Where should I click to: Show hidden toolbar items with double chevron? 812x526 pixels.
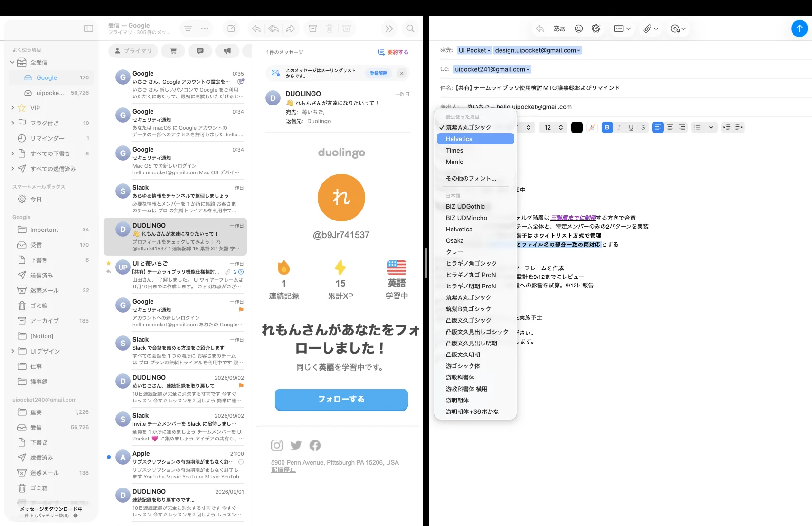tap(389, 29)
